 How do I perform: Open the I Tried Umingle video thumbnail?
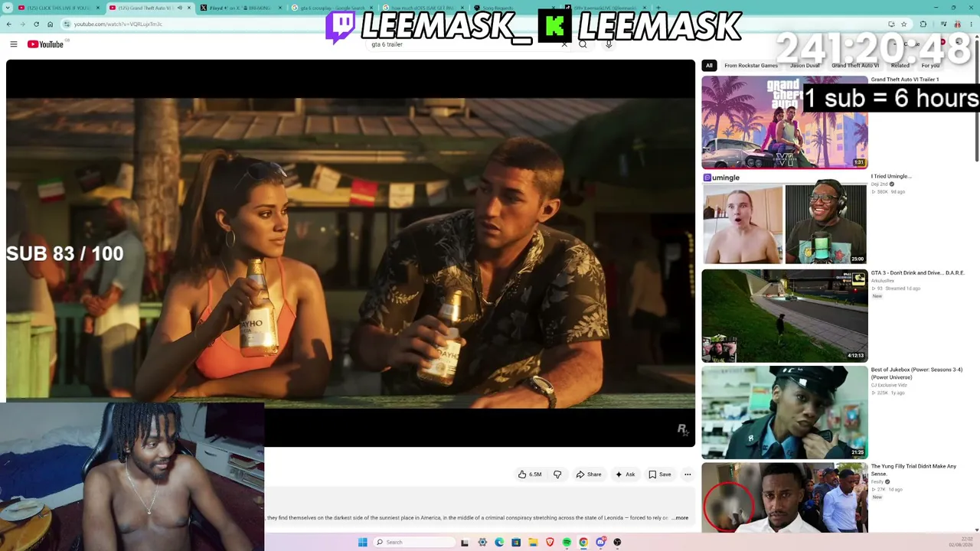pyautogui.click(x=785, y=219)
